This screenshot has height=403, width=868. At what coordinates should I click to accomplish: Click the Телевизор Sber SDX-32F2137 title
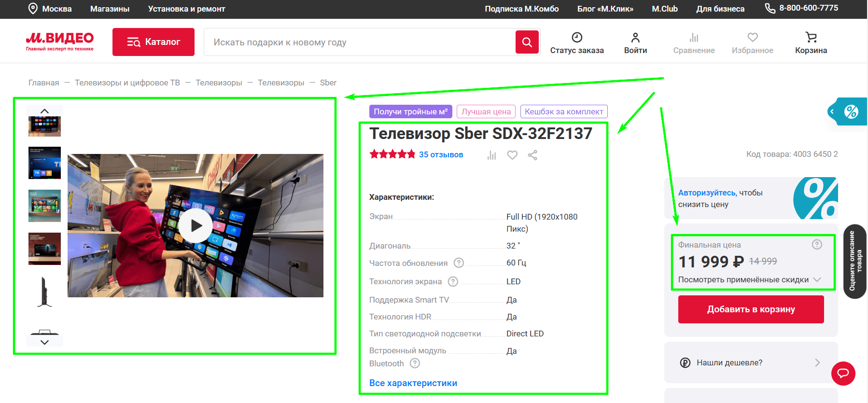tap(481, 133)
